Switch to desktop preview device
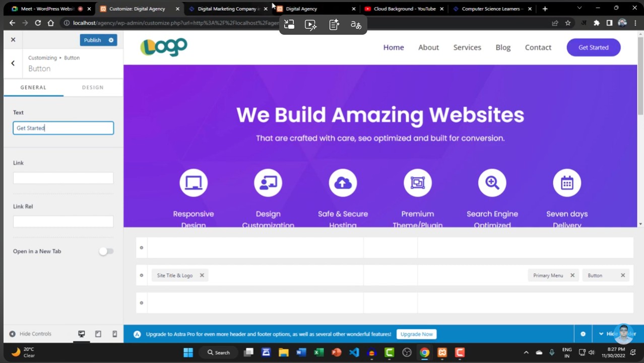 point(82,334)
